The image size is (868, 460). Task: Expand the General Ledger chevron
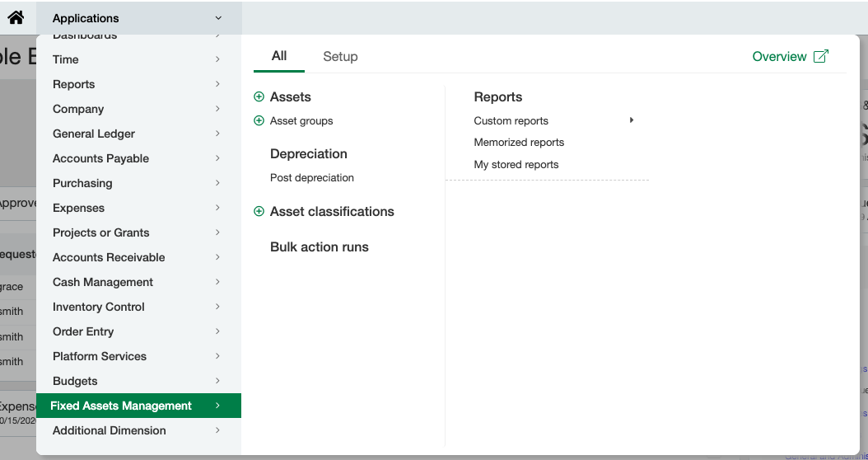coord(217,134)
